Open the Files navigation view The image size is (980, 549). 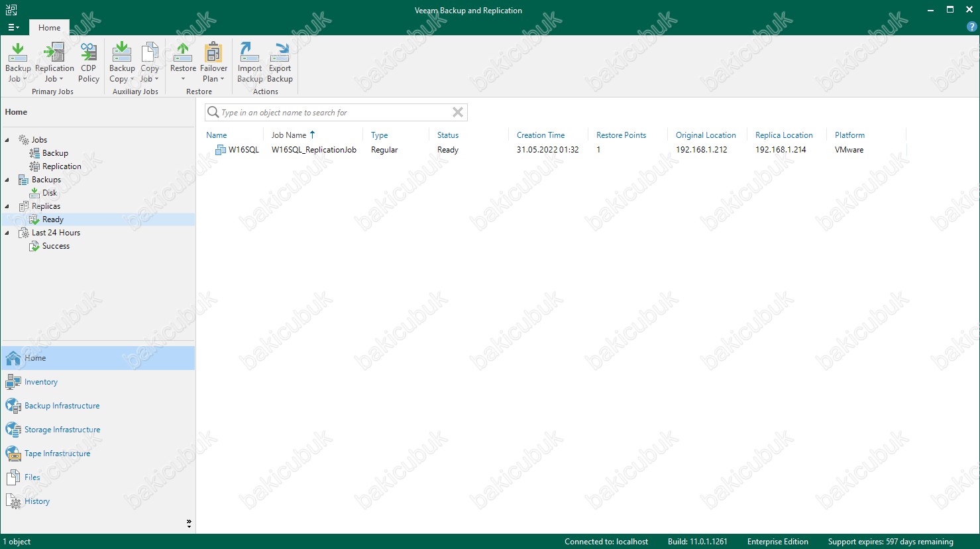[98, 477]
